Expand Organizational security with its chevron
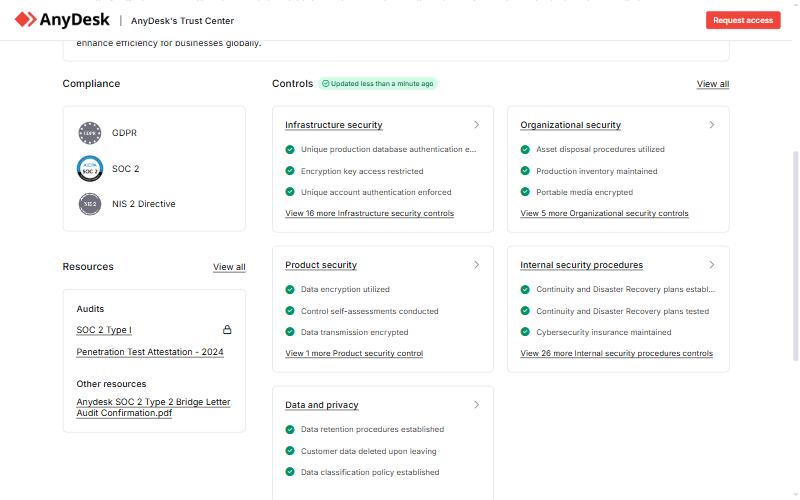This screenshot has height=500, width=800. coord(712,124)
